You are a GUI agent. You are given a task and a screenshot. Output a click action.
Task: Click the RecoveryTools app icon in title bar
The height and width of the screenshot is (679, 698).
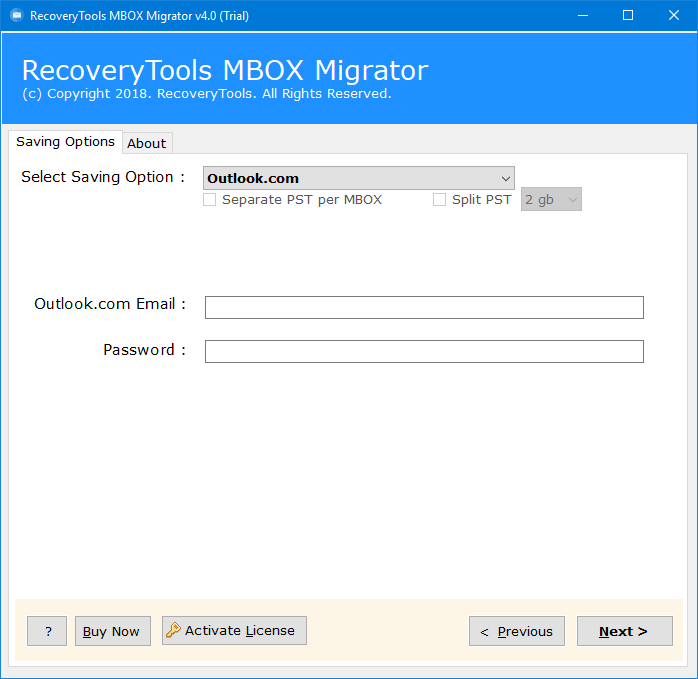(x=16, y=16)
